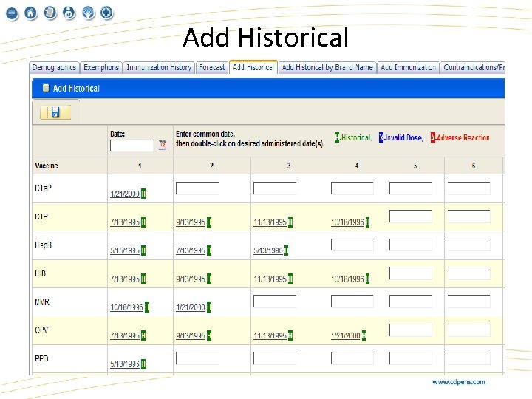532x399 pixels.
Task: Click historical marker beside HIB 11/13/1995
Action: click(290, 279)
